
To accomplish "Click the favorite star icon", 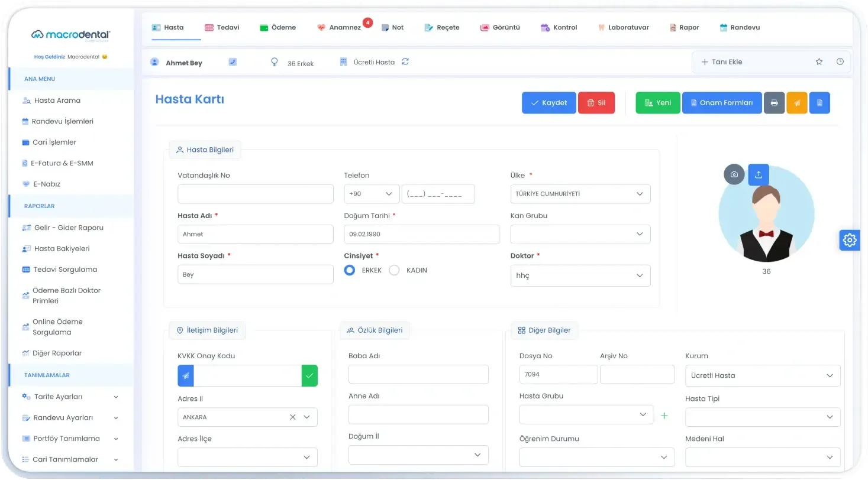I will 819,61.
